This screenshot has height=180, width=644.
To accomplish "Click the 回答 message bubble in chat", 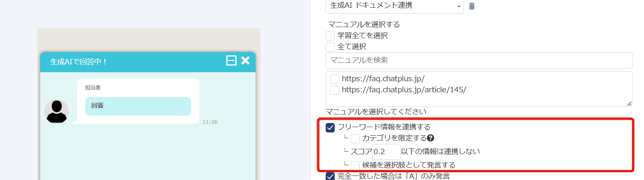I will (x=138, y=106).
